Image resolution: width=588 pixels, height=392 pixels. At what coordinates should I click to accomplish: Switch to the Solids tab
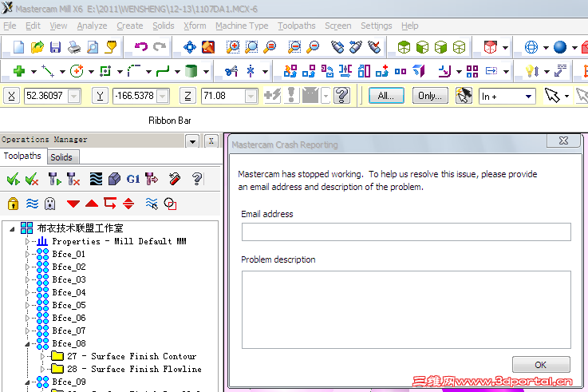point(61,157)
